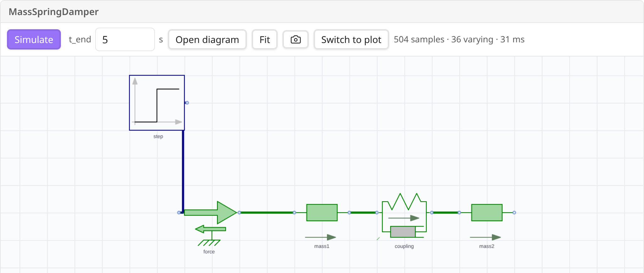644x273 pixels.
Task: Click the t_end label
Action: click(80, 40)
